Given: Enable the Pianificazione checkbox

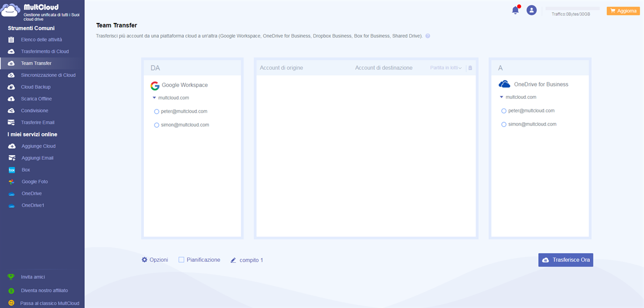Looking at the screenshot, I should (181, 260).
